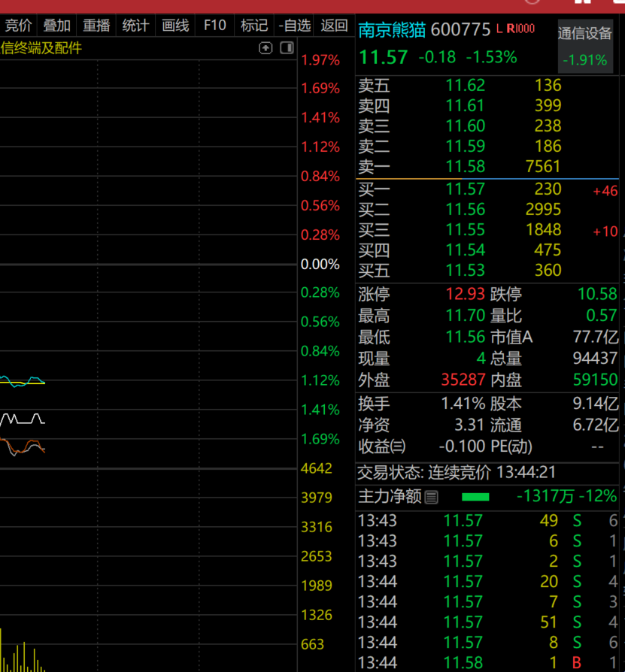The height and width of the screenshot is (672, 625).
Task: Click 外盘 value 35287
Action: pyautogui.click(x=463, y=380)
